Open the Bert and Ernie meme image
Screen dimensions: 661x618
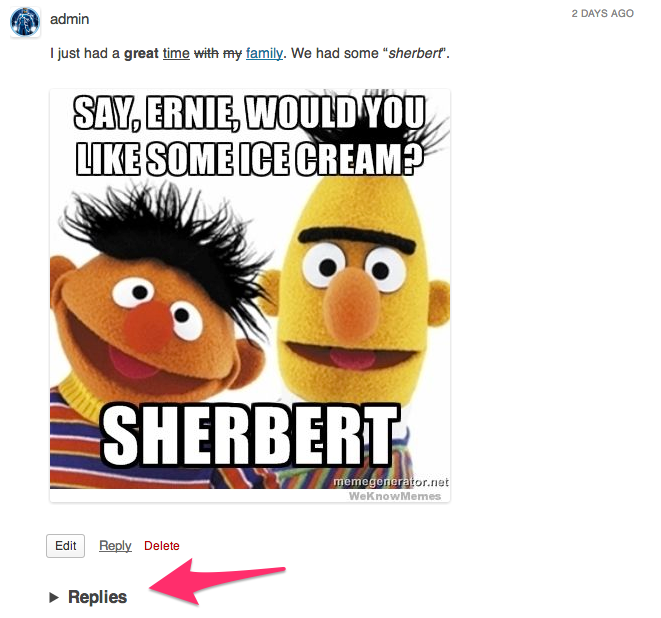250,295
